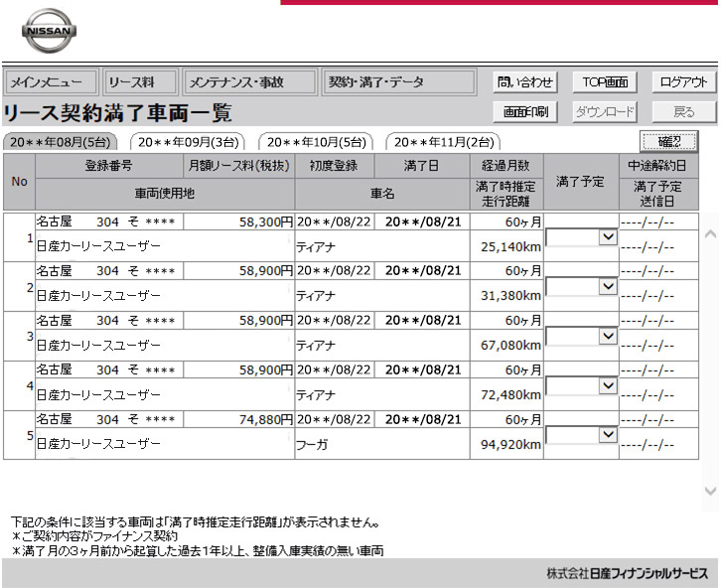Open the メンテナンス・事故 menu
The width and height of the screenshot is (721, 588).
[250, 82]
